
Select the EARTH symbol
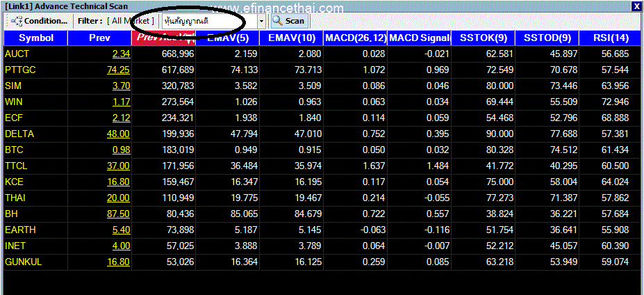pos(20,230)
